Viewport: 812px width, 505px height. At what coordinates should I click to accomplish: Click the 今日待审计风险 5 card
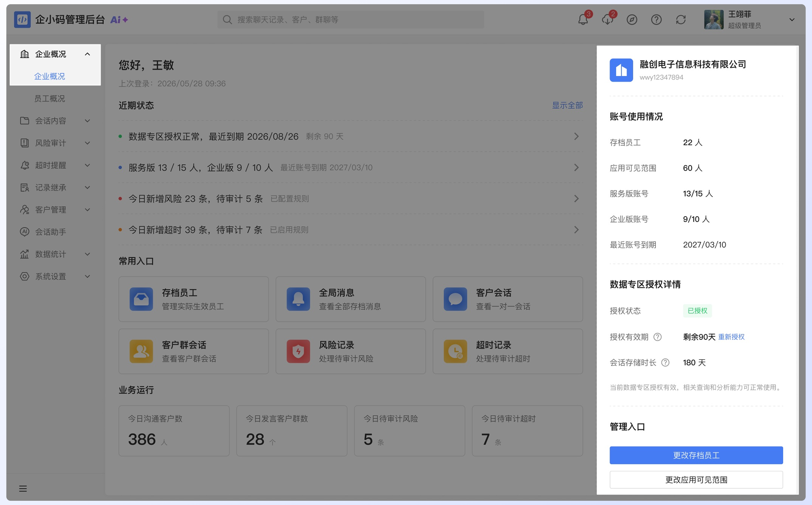tap(409, 431)
